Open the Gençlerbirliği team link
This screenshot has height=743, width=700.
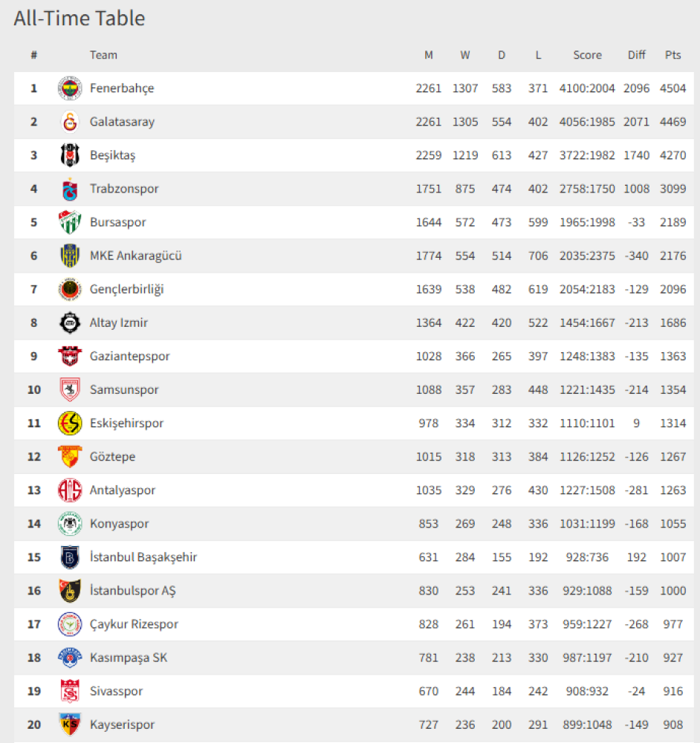click(126, 290)
